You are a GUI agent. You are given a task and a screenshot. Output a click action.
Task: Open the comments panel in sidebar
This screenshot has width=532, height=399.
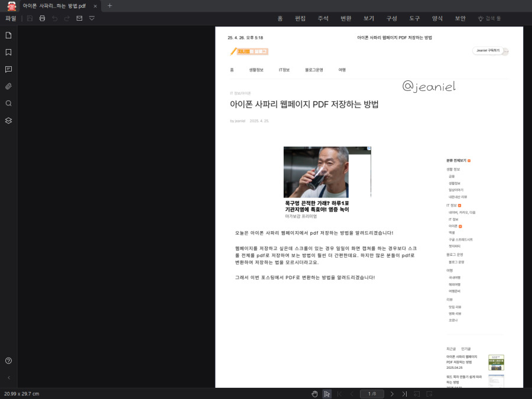click(8, 69)
